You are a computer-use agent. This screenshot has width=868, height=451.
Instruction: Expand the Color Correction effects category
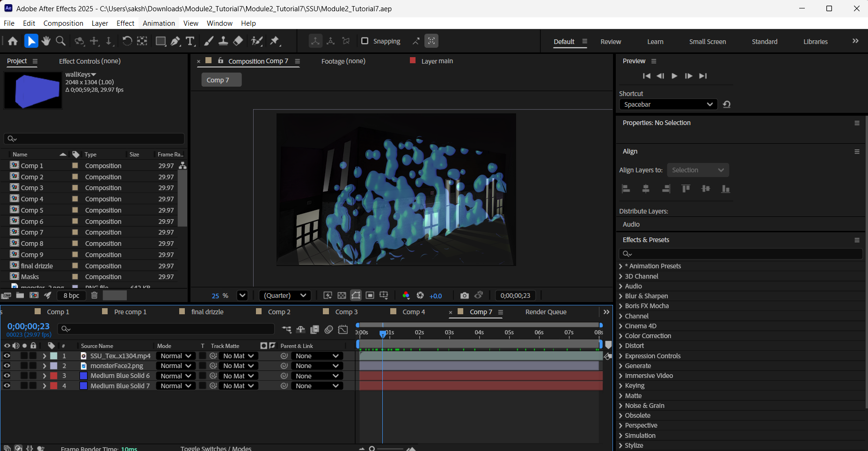coord(621,336)
